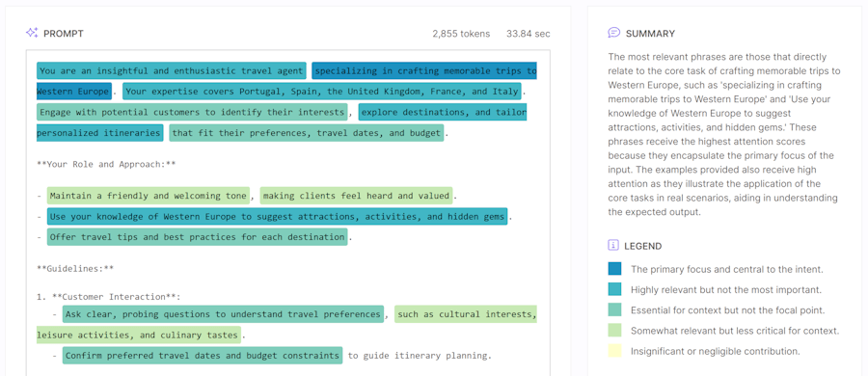The image size is (868, 376).
Task: Click legend label 'Somewhat relevant but less critical for context.'
Action: coord(735,331)
